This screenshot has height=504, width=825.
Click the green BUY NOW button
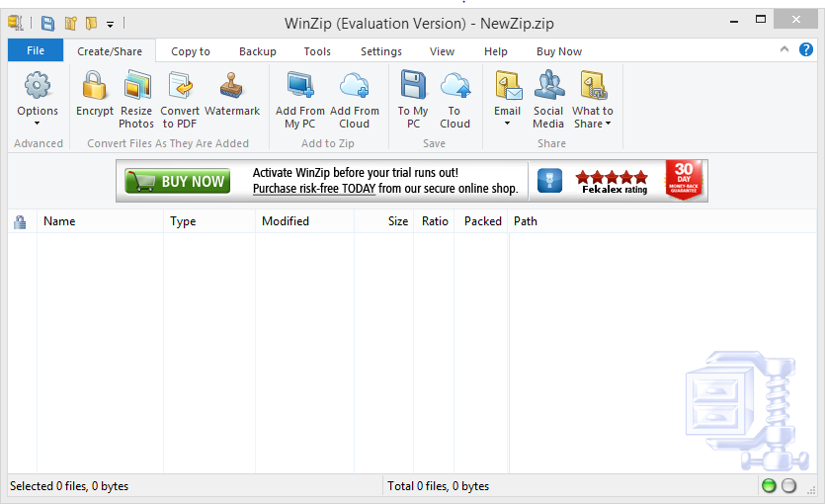coord(177,181)
